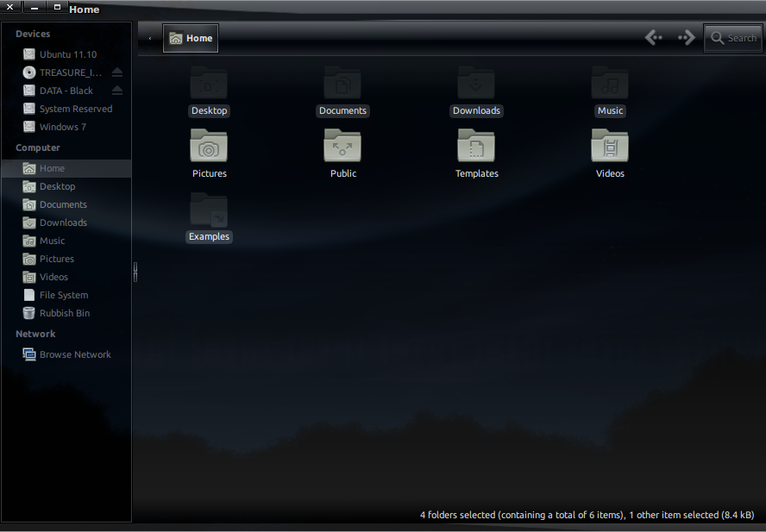The image size is (766, 532).
Task: Click the Devices section header
Action: [x=33, y=34]
